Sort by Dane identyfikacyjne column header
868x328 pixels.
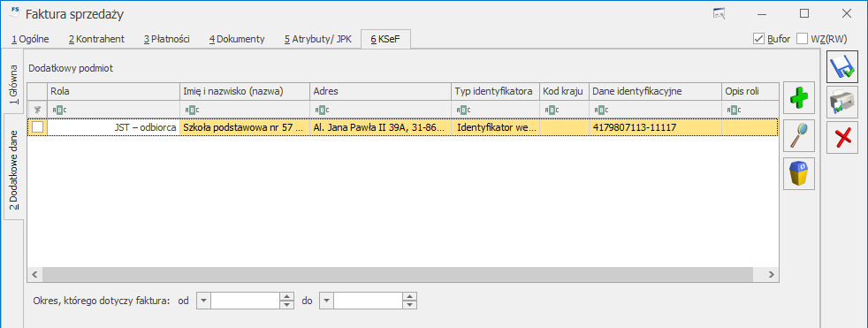[x=656, y=91]
